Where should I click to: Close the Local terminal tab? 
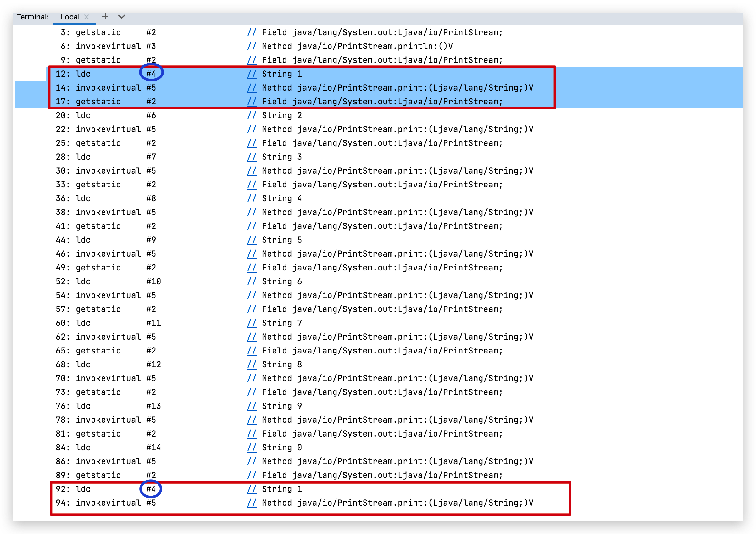coord(86,17)
